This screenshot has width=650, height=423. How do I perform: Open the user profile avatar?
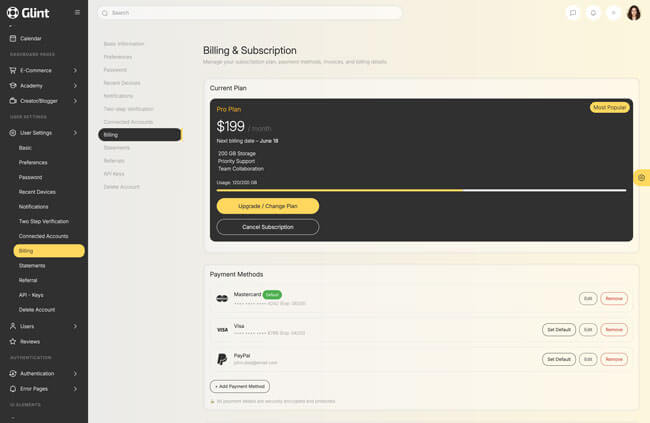[x=634, y=13]
